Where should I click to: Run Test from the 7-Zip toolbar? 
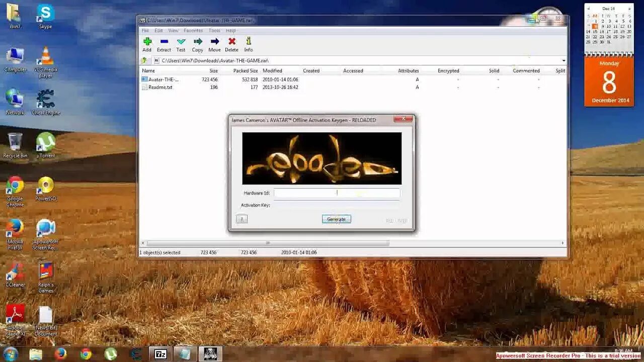click(x=181, y=44)
